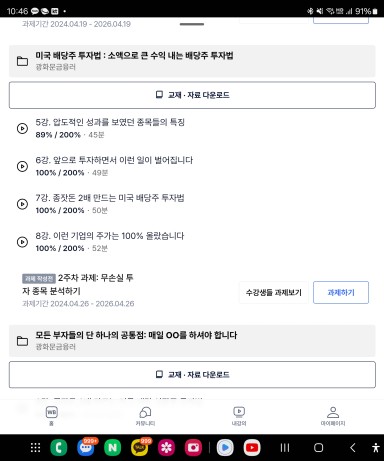This screenshot has width=384, height=461.
Task: Play lecture 6강 with the play icon
Action: [22, 166]
